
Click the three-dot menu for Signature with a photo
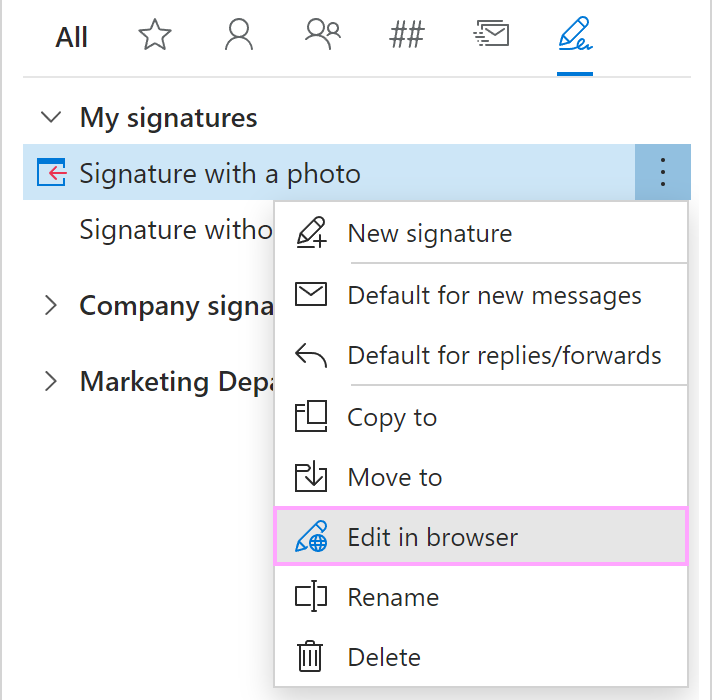point(663,172)
